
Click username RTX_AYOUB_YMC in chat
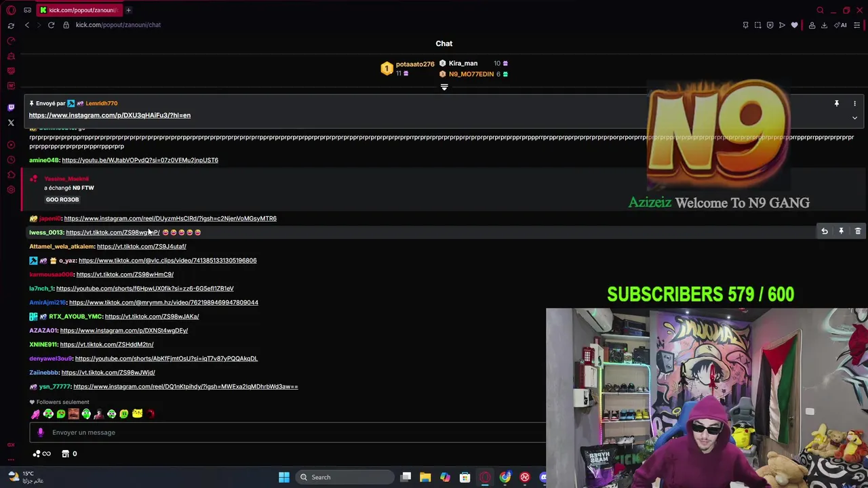pyautogui.click(x=75, y=317)
